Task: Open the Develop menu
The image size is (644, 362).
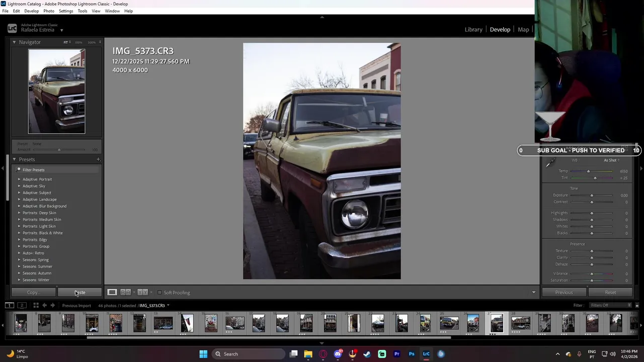Action: click(x=31, y=11)
